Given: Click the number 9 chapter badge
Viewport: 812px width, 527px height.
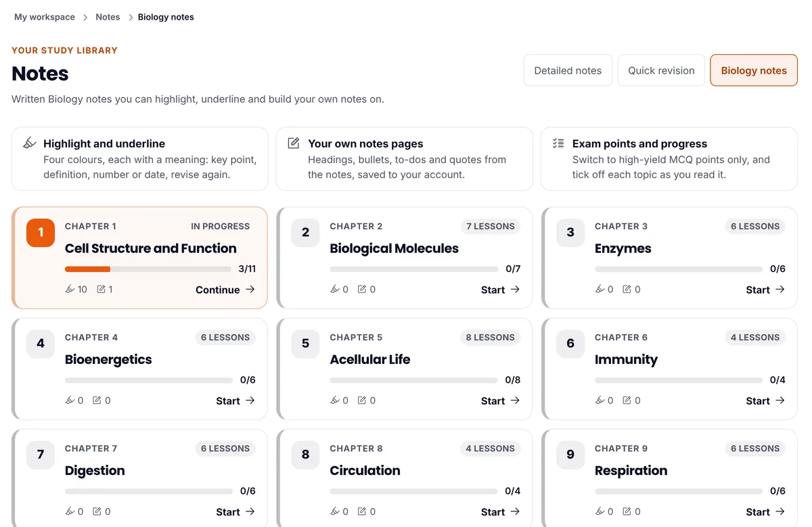Looking at the screenshot, I should 570,455.
